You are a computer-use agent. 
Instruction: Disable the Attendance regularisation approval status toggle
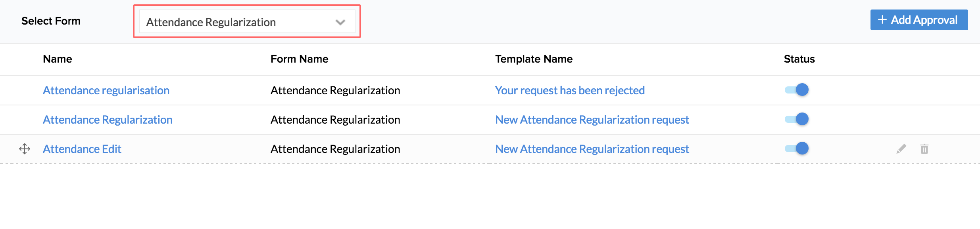797,90
